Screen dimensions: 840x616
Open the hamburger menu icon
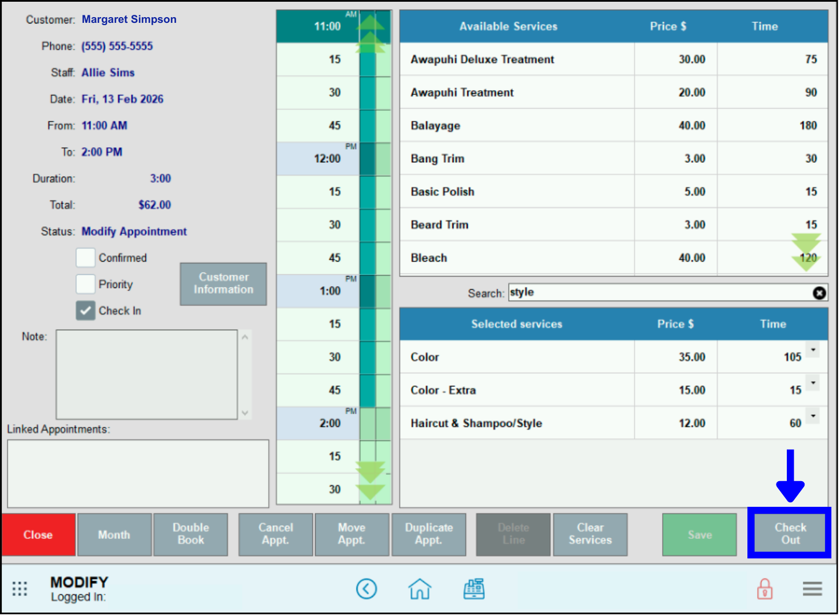811,589
